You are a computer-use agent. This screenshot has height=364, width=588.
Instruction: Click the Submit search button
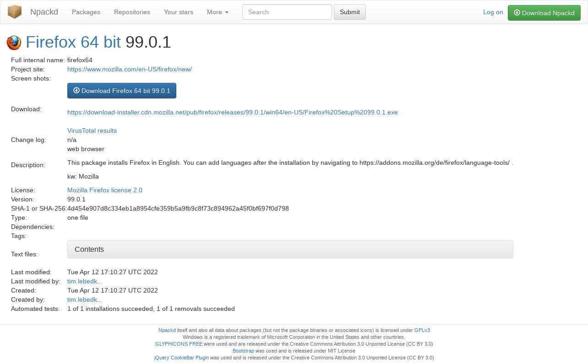(350, 12)
